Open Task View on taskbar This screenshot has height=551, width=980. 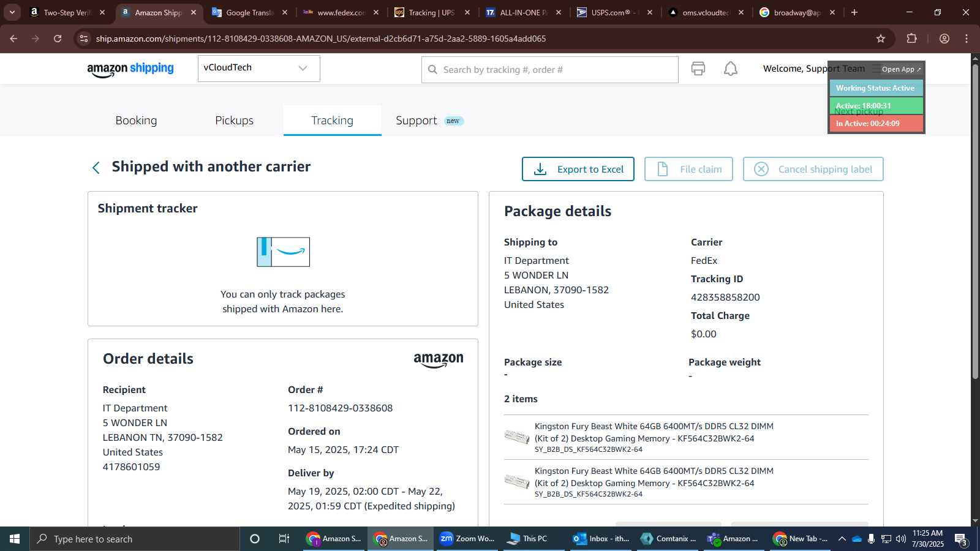coord(284,539)
